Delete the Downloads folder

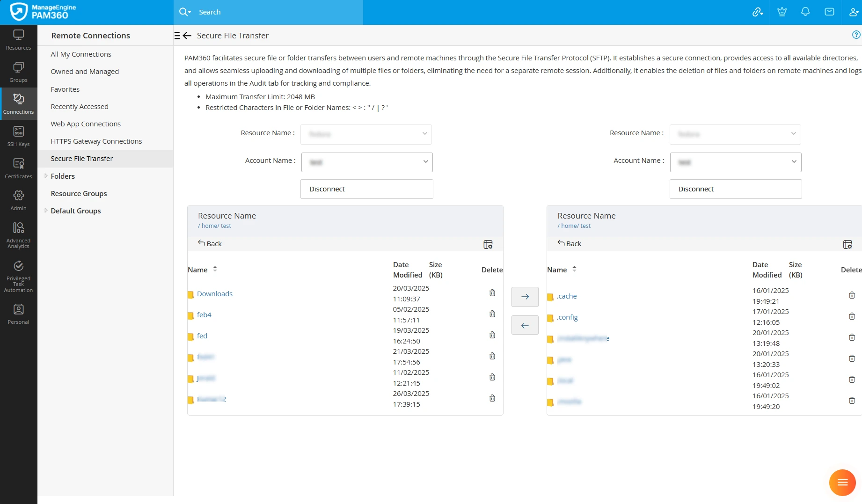492,293
